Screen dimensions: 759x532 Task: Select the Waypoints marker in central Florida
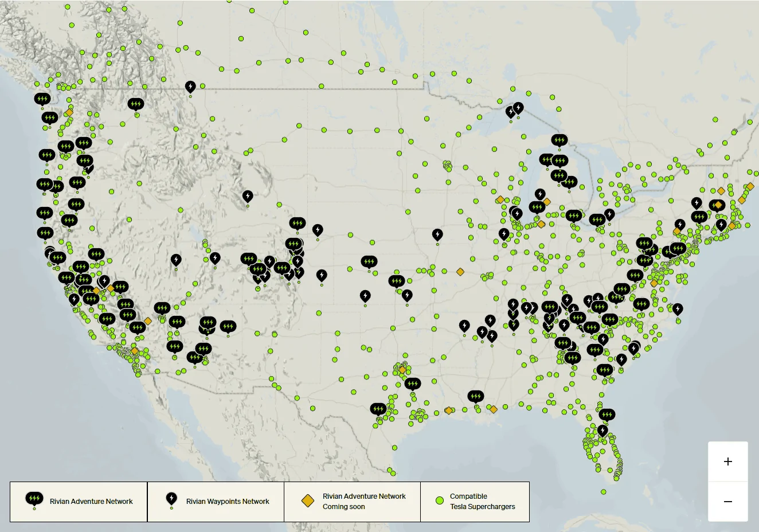(x=602, y=431)
